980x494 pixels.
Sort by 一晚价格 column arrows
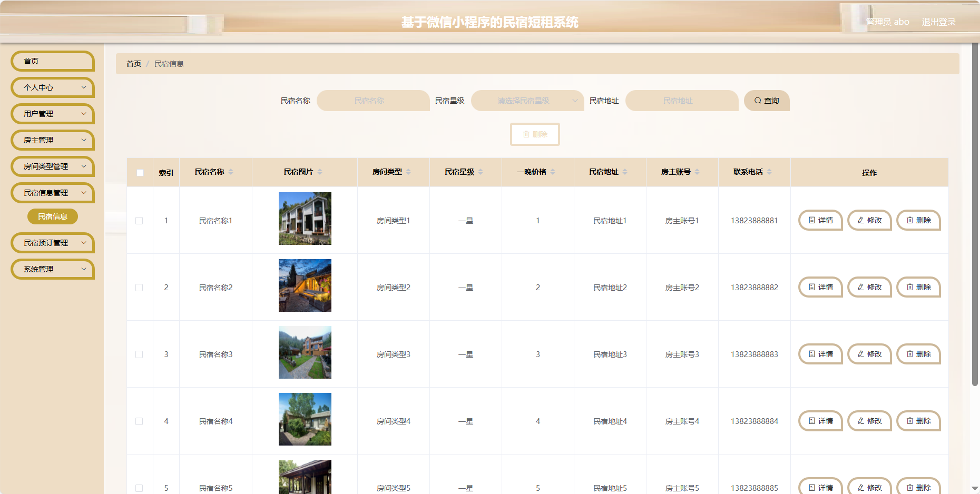click(553, 172)
